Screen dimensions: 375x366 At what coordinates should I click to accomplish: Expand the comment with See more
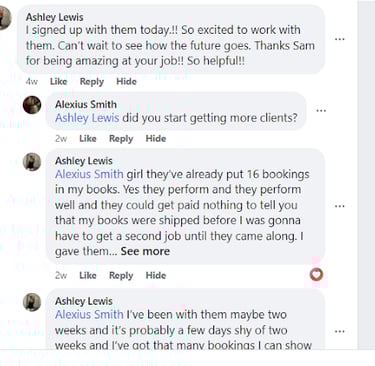pos(145,251)
